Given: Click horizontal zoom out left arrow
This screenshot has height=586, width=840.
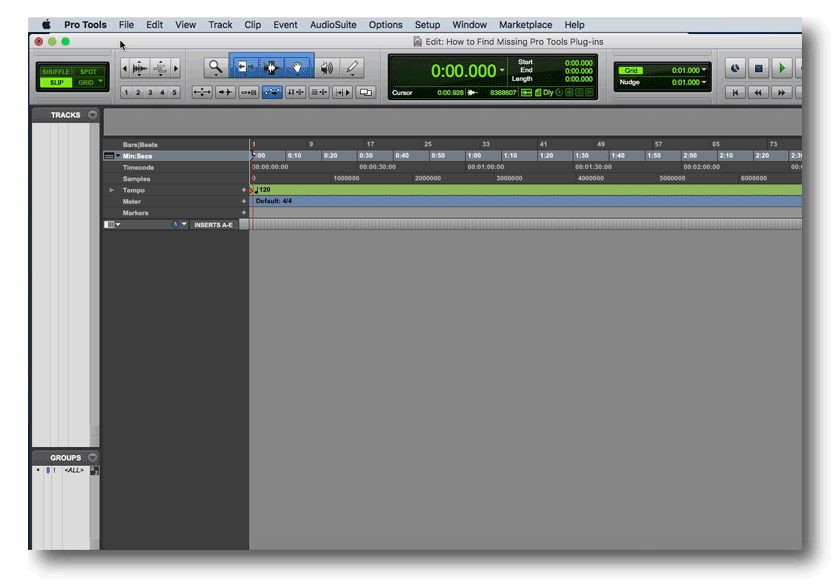Looking at the screenshot, I should click(x=125, y=68).
